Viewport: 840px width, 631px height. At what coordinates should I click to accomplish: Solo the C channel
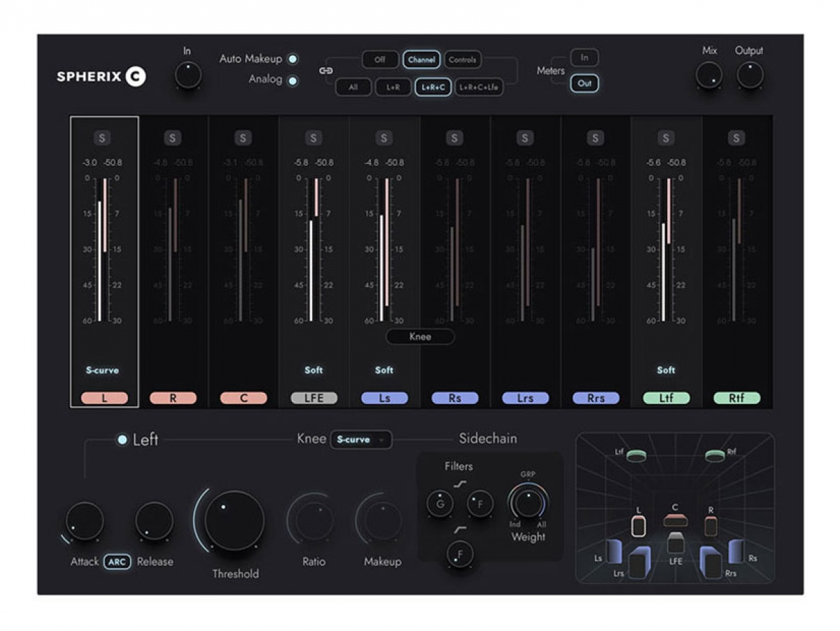pyautogui.click(x=243, y=138)
